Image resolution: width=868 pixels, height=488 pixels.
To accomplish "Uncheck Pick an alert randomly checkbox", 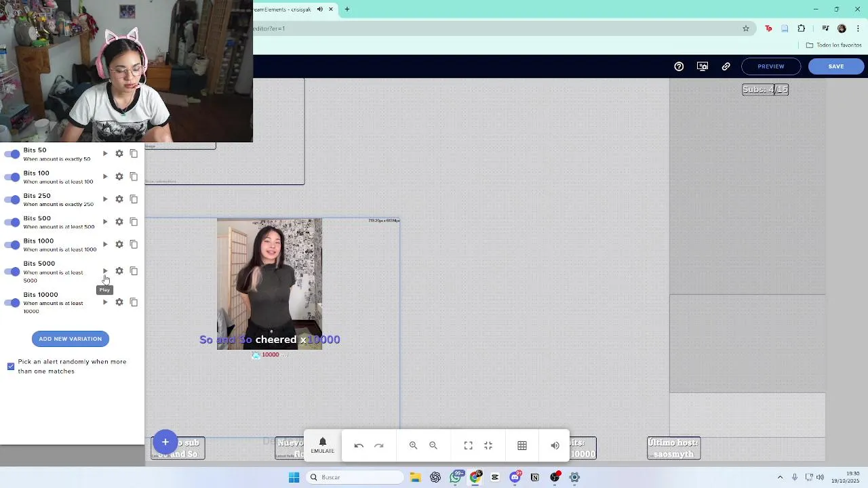I will [11, 366].
